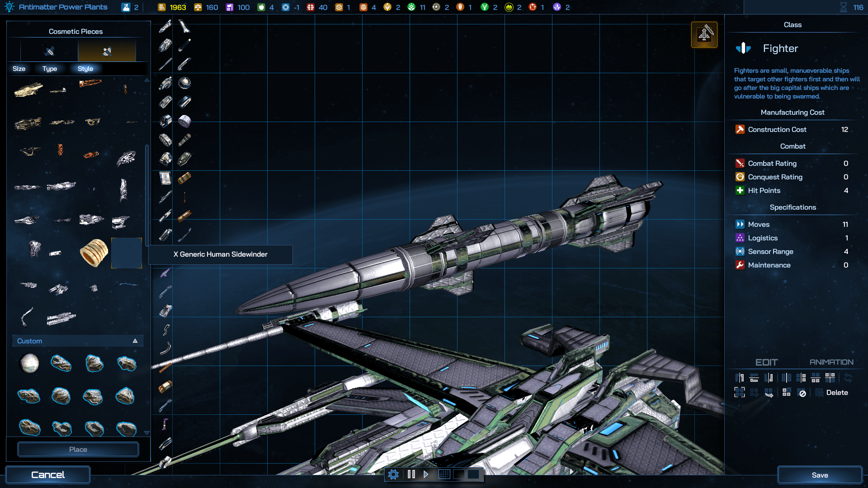Click the no-symmetry icon beside Delete

(802, 393)
